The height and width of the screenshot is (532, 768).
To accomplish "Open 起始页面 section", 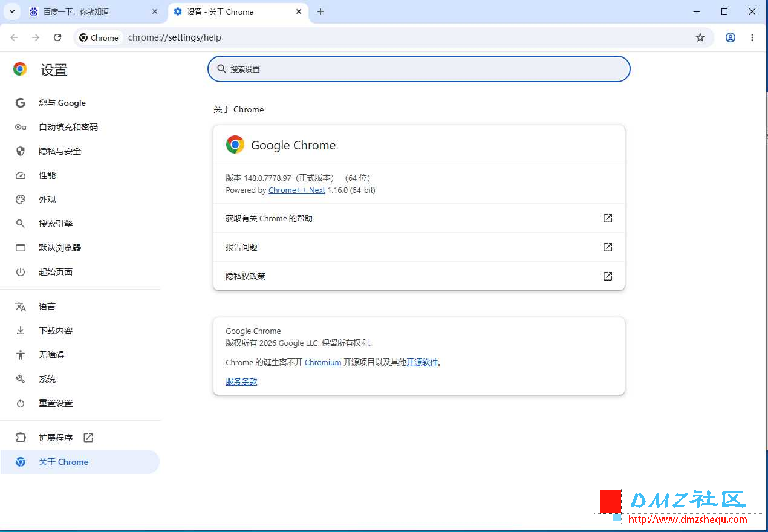I will click(80, 272).
